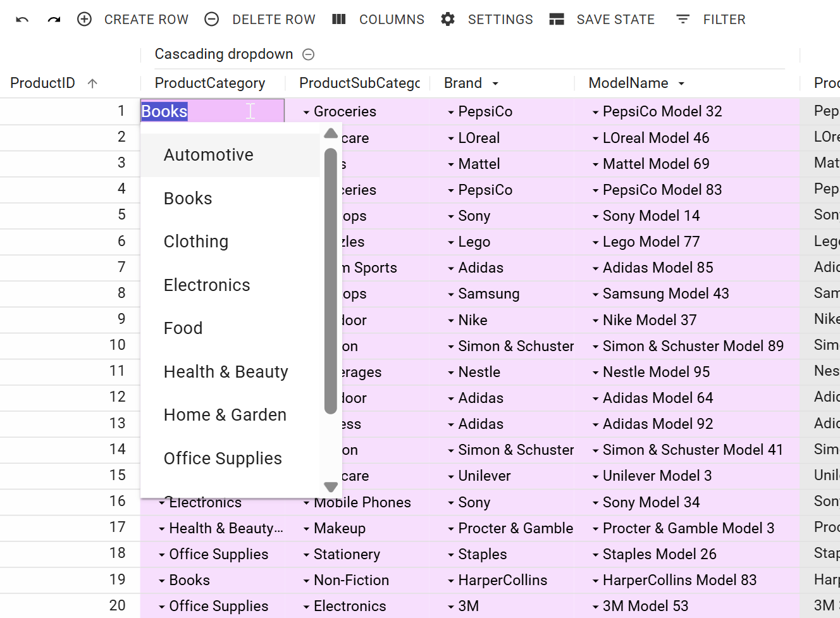Collapse the Cascading dropdown column group
Screen dimensions: 840x618
click(x=309, y=54)
